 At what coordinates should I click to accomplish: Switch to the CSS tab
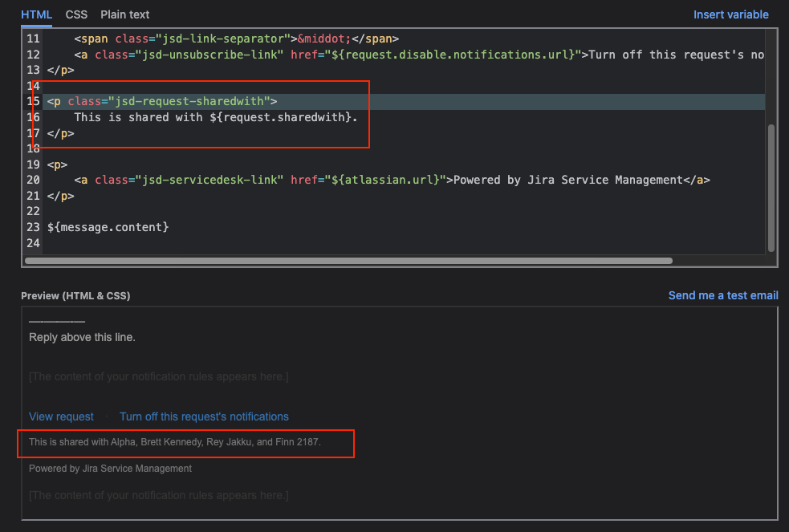(76, 14)
